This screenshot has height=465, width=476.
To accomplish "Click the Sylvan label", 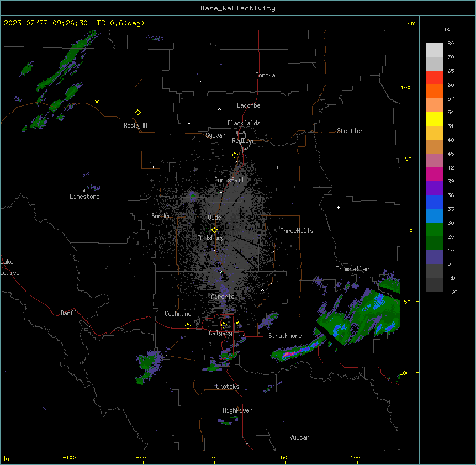I will point(215,135).
